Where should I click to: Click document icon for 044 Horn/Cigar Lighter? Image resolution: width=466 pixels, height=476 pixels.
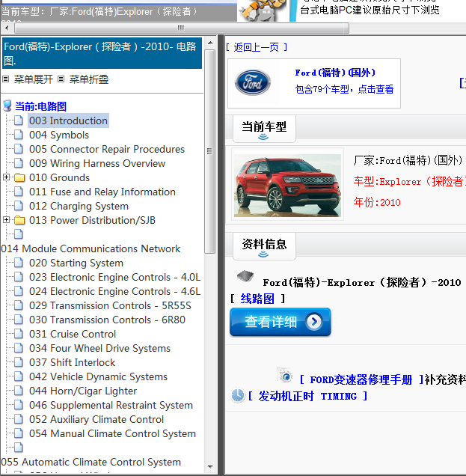(19, 391)
